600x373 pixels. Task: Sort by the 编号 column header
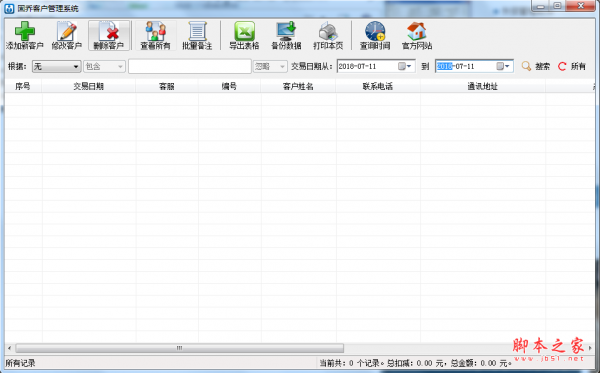[229, 86]
